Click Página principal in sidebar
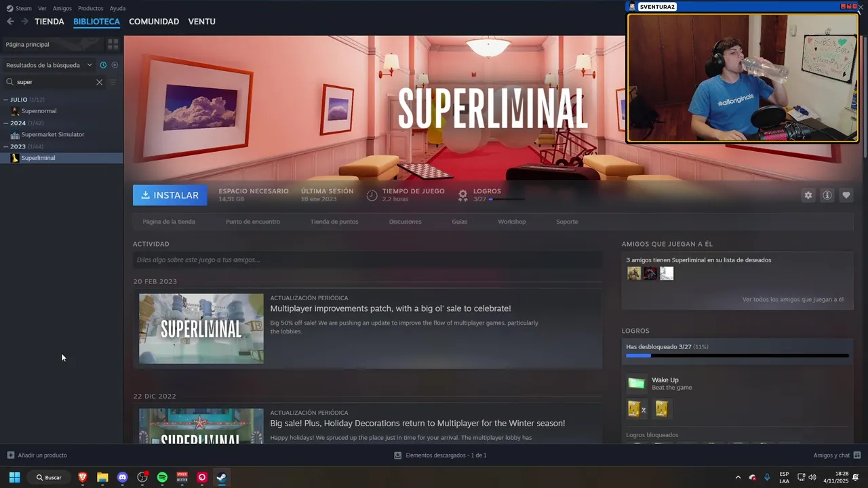Screen dimensions: 868x488 (53, 44)
